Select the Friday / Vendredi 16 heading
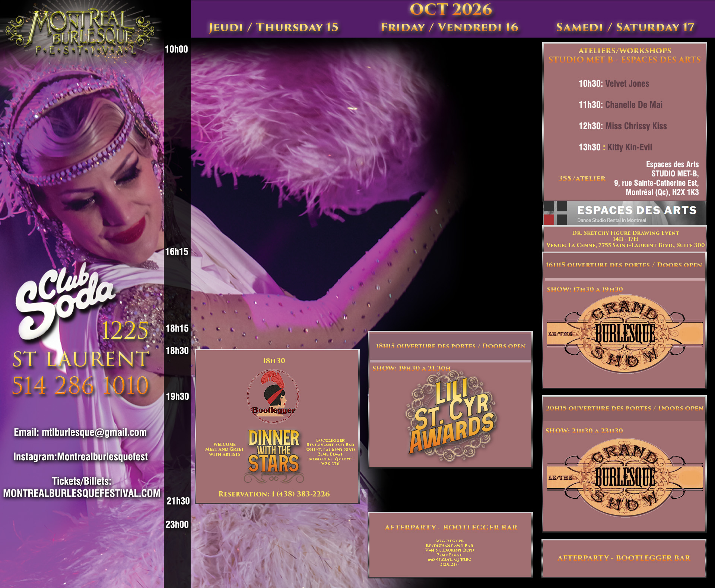This screenshot has height=588, width=715. point(449,27)
